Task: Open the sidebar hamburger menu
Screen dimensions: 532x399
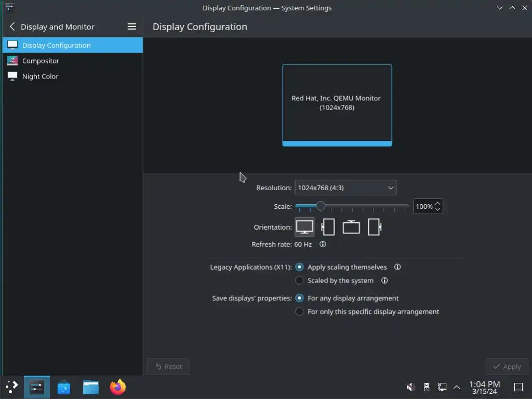Action: [131, 26]
